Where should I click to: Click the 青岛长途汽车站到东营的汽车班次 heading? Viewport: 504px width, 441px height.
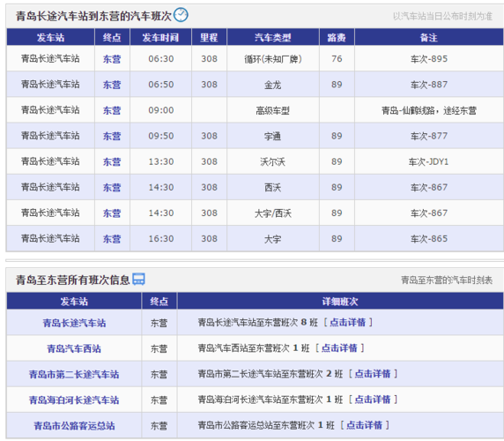pyautogui.click(x=93, y=16)
